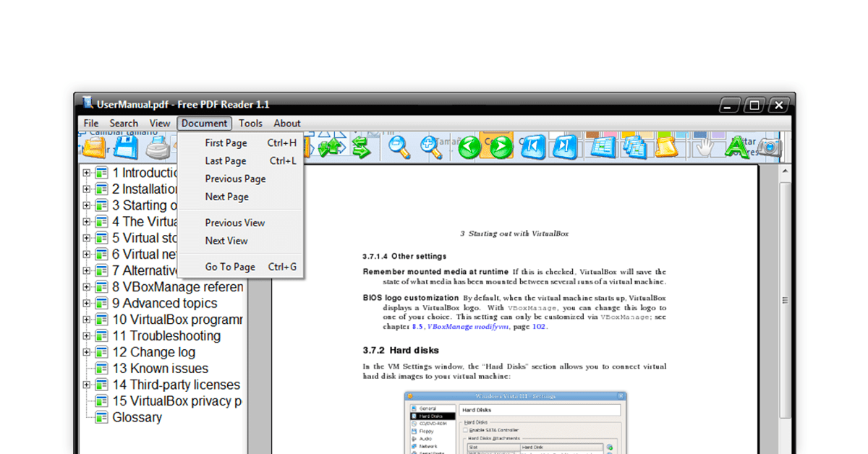
Task: Switch to continuous pages view icon
Action: (636, 146)
